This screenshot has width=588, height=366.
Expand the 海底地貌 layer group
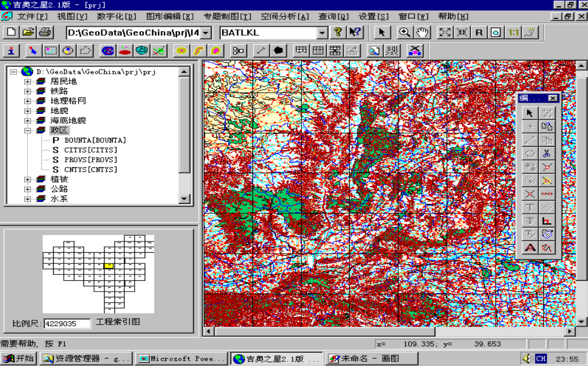point(27,121)
